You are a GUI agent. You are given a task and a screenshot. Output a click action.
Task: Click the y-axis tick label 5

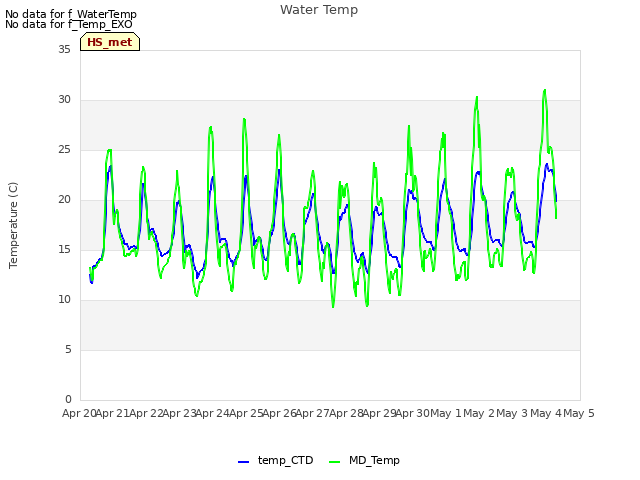68,349
